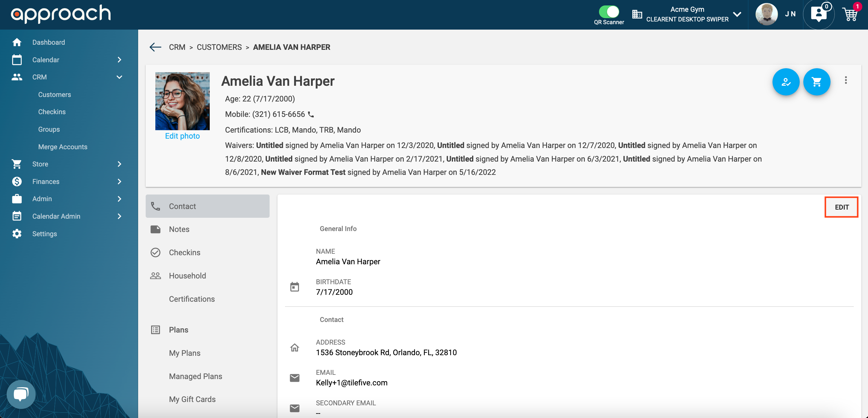Click the blue cart button on profile
The height and width of the screenshot is (418, 868).
(817, 82)
